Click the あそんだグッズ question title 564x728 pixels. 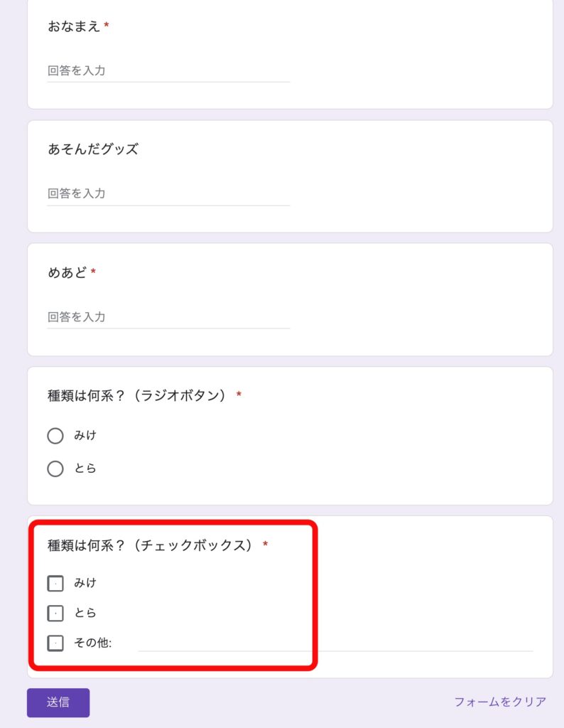pos(93,149)
